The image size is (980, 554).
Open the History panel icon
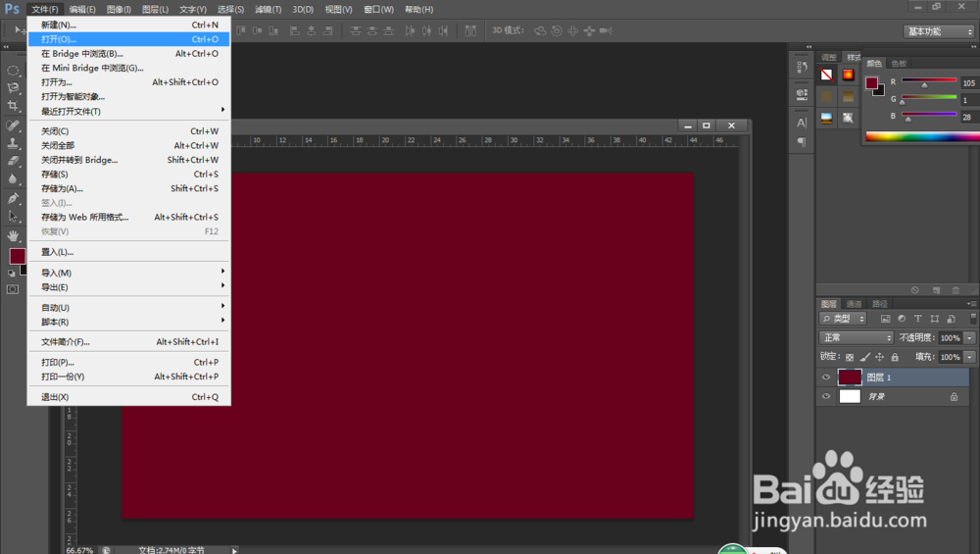pos(802,67)
